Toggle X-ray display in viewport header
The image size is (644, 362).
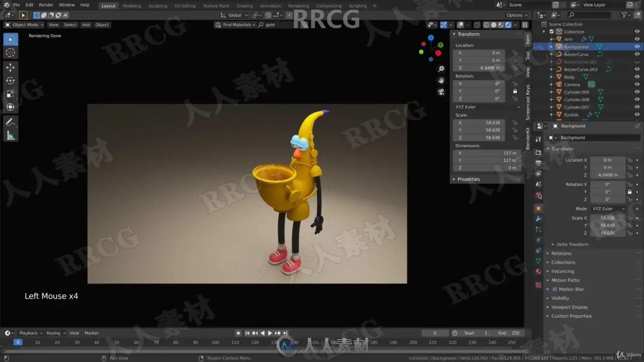point(476,25)
